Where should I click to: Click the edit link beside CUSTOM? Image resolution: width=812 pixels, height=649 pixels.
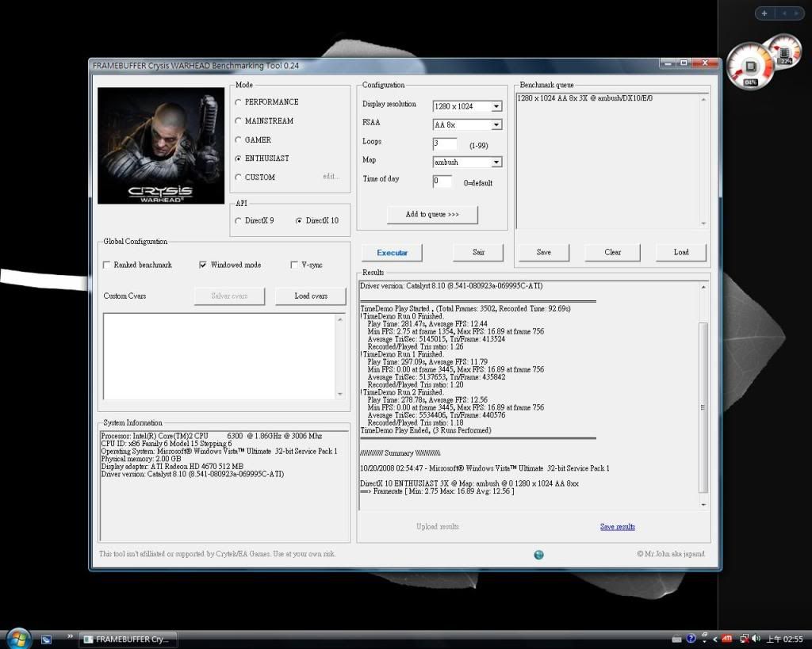331,177
